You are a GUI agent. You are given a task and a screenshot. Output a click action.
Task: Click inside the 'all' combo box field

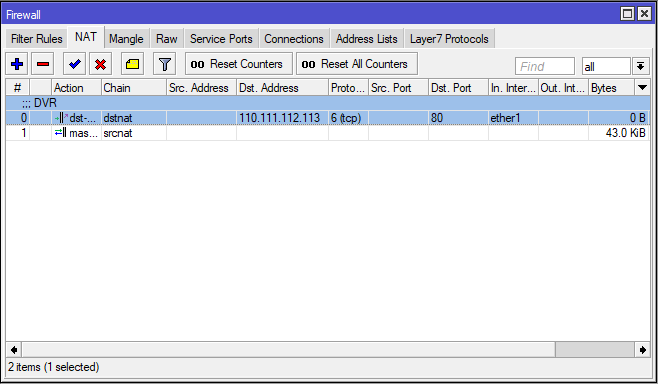point(606,66)
